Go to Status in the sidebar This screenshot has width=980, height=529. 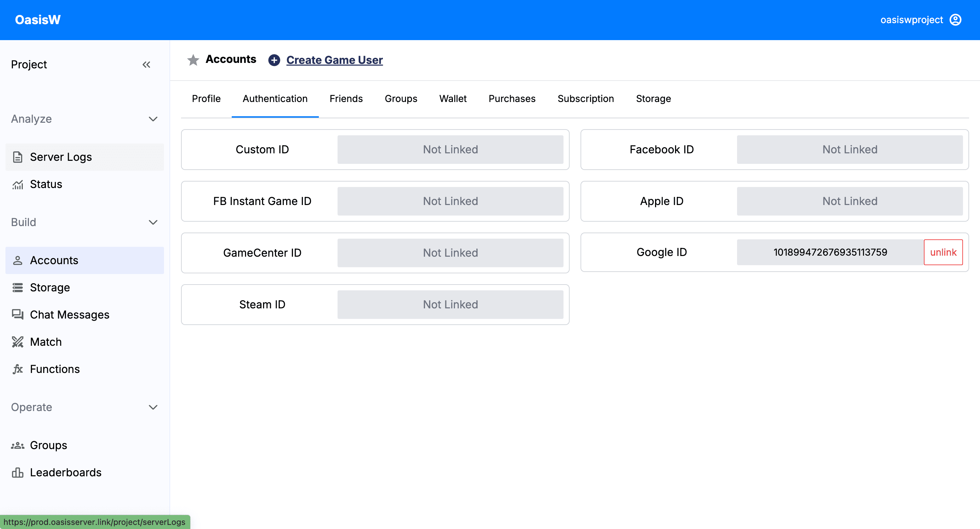[84, 184]
